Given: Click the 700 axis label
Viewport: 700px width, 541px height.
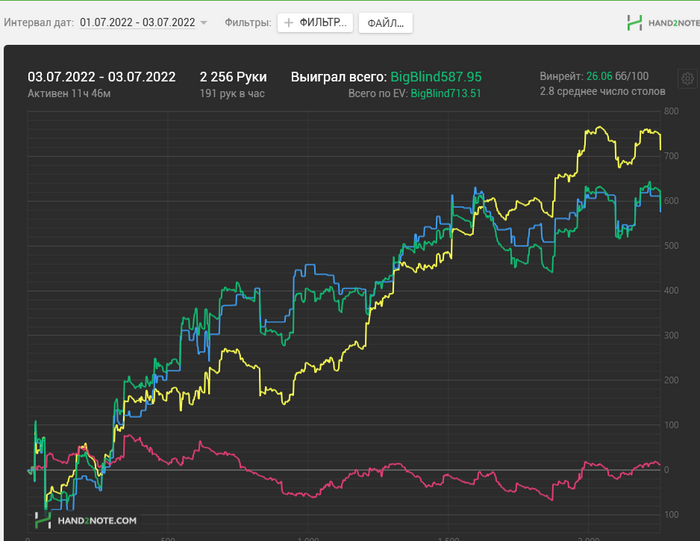Looking at the screenshot, I should click(x=671, y=156).
